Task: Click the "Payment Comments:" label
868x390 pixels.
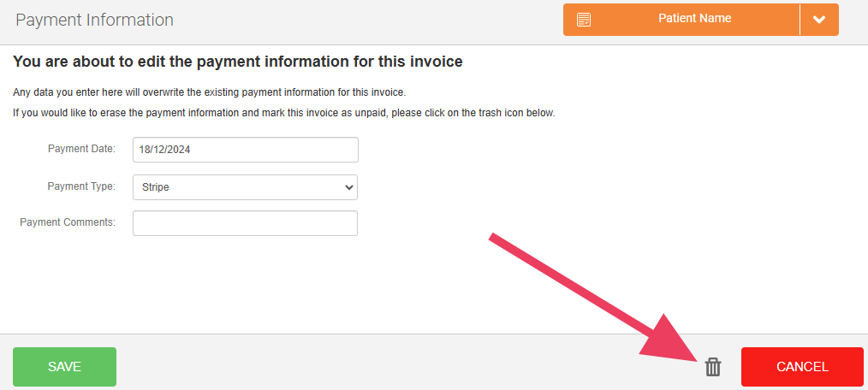Action: [68, 222]
